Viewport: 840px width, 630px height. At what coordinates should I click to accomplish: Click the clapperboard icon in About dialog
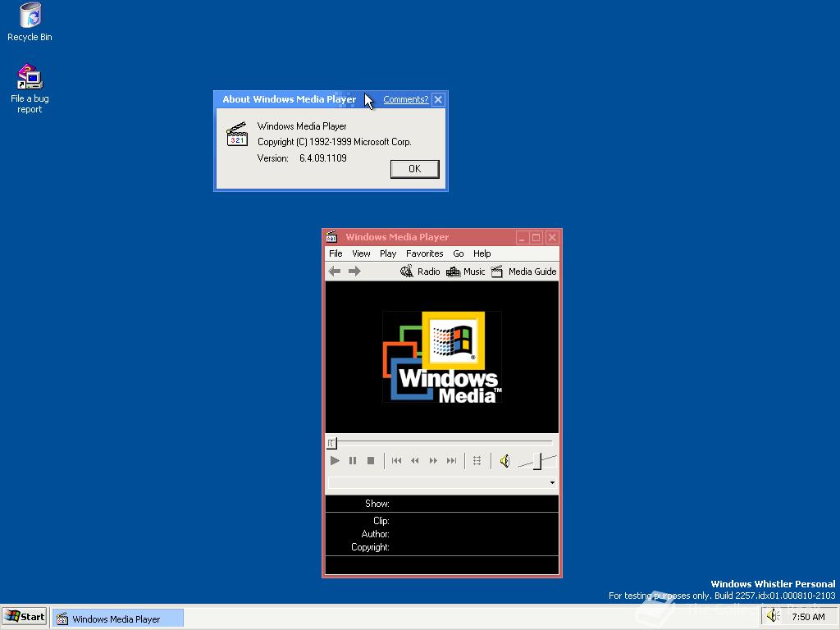[237, 135]
